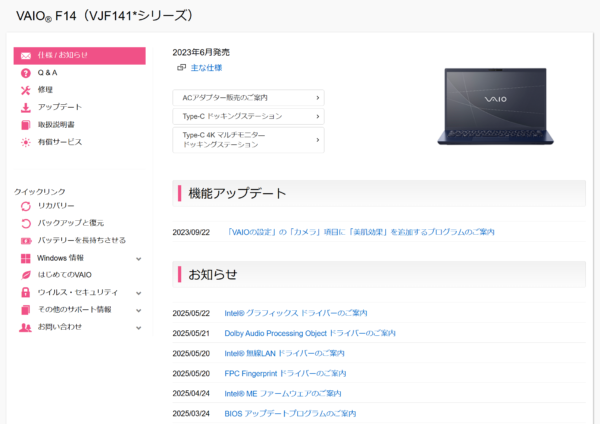Click バッテリーを長持ちさせる quick link text

pyautogui.click(x=82, y=240)
